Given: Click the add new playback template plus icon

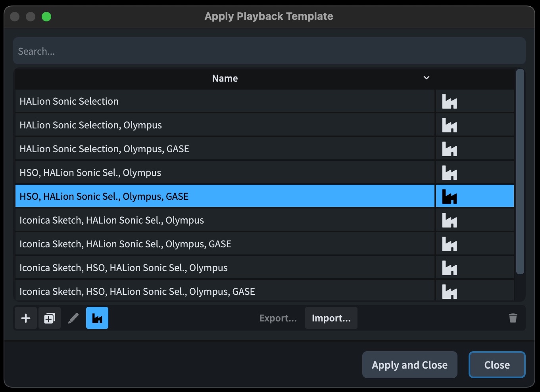Looking at the screenshot, I should 26,318.
